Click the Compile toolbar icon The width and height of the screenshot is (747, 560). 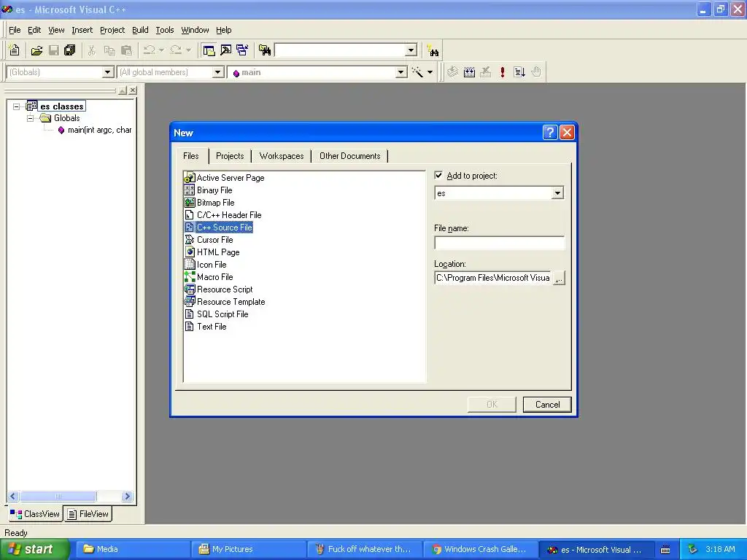tap(452, 72)
